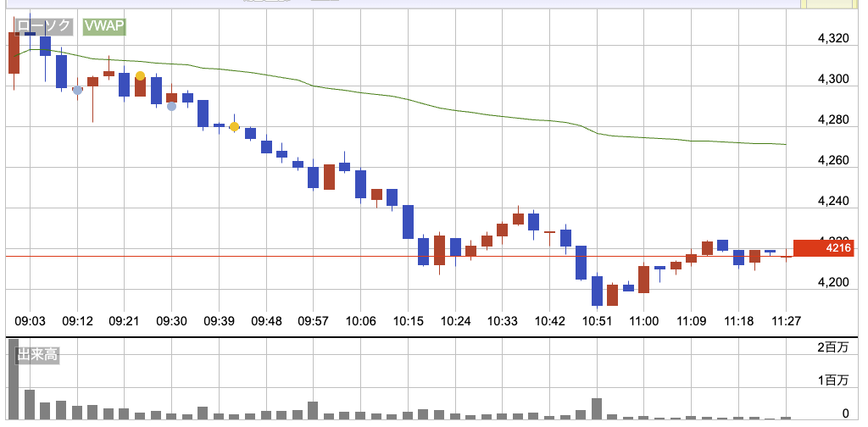Toggle the 出来高 volume legend label
The width and height of the screenshot is (868, 427).
pyautogui.click(x=37, y=355)
